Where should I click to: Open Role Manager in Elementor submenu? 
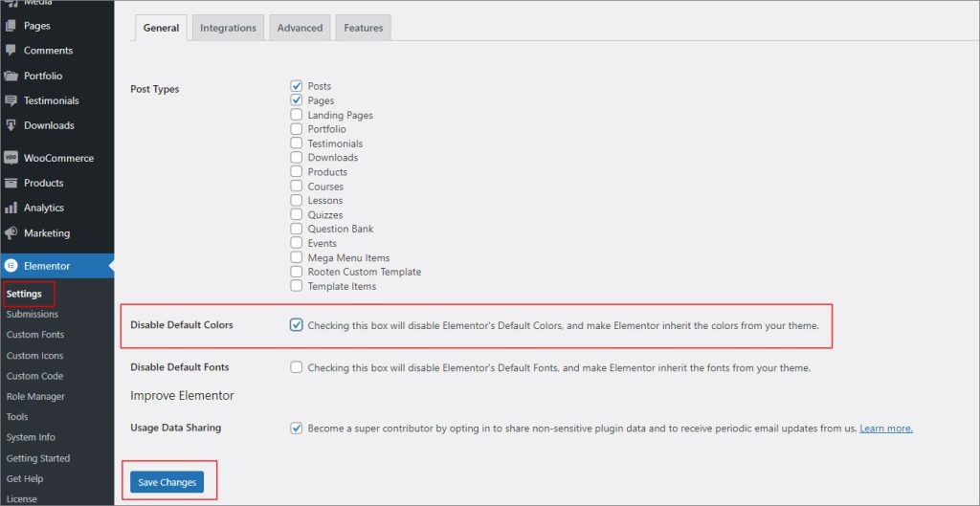pos(35,396)
